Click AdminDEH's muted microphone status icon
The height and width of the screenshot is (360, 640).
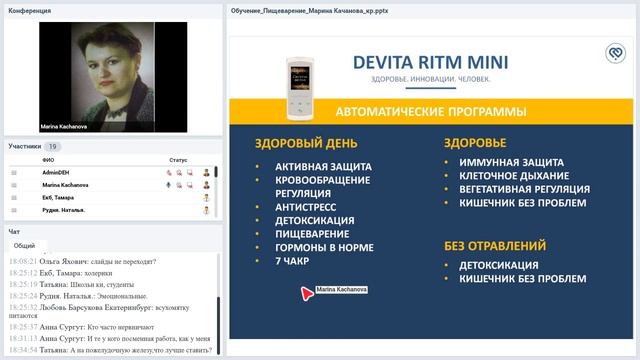pos(169,173)
